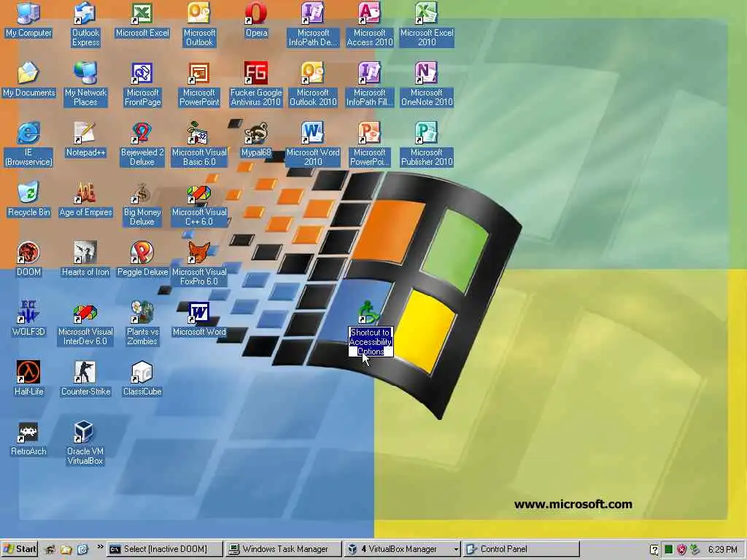Click the help question-mark tray icon
This screenshot has width=747, height=560.
(655, 550)
